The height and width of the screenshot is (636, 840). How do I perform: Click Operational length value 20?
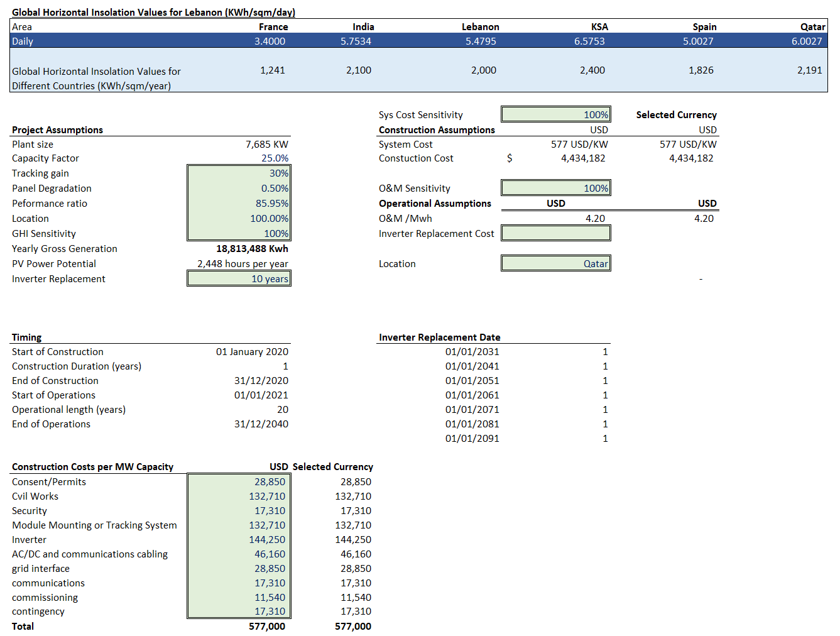(283, 409)
